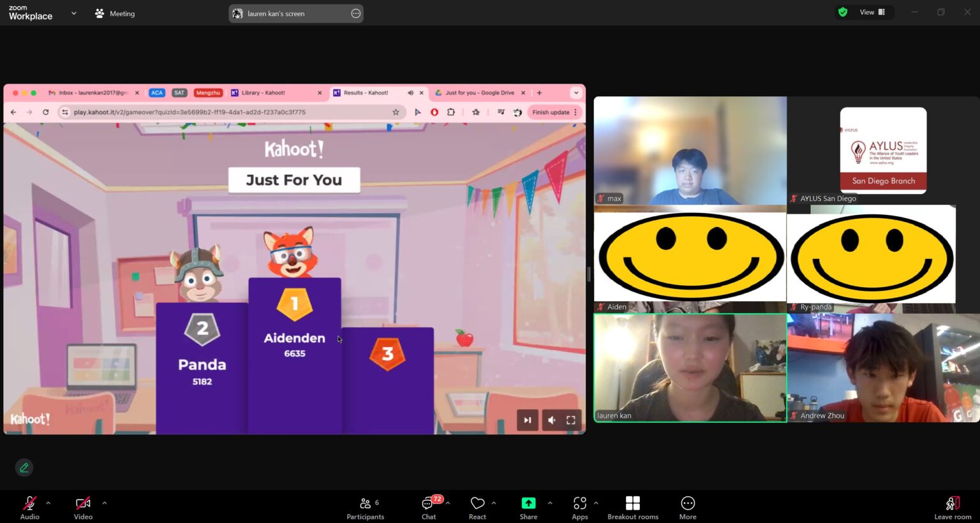Screen dimensions: 980x523
Task: Bookmark page with star icon
Action: 396,112
